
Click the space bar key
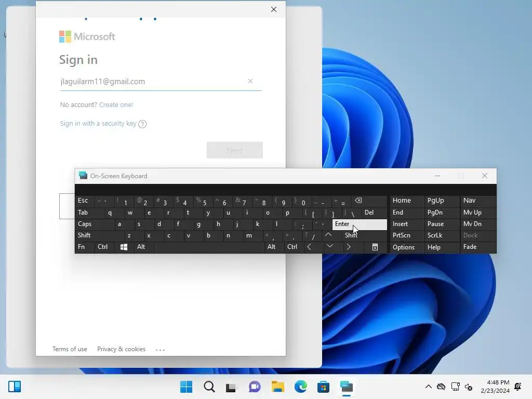(209, 247)
